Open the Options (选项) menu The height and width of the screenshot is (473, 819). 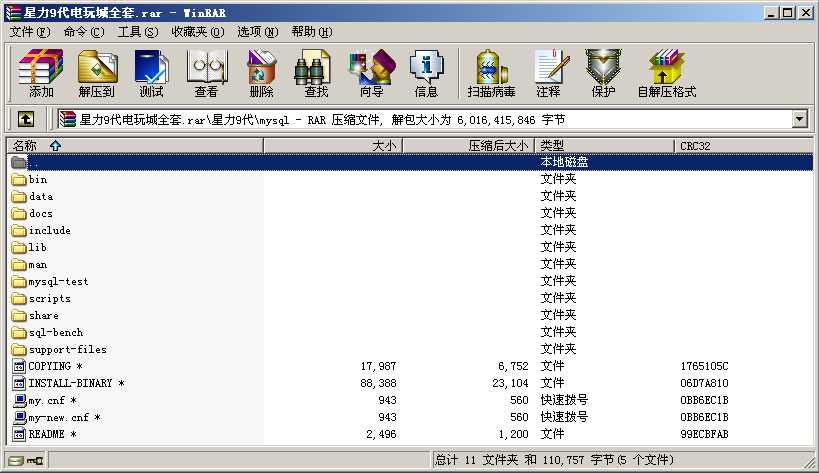258,32
